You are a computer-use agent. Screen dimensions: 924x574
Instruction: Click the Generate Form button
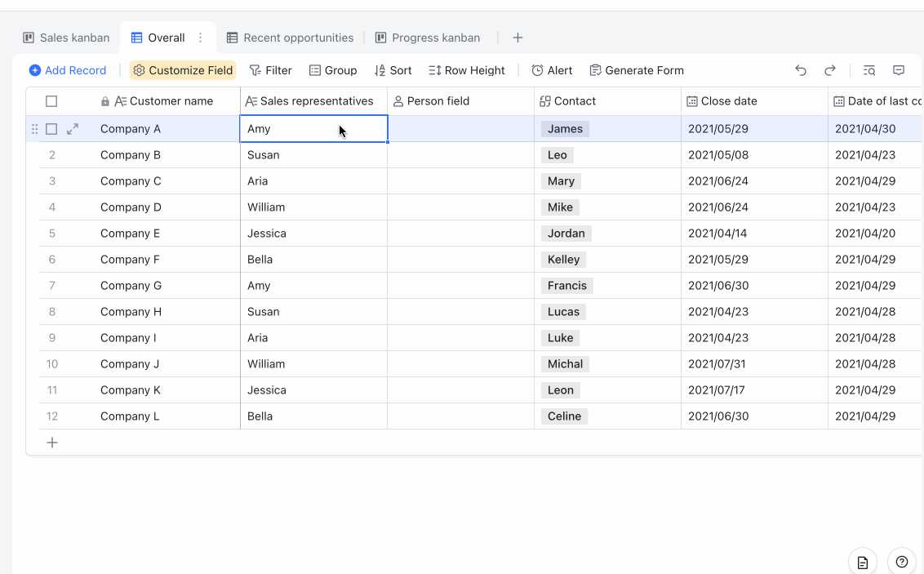637,70
